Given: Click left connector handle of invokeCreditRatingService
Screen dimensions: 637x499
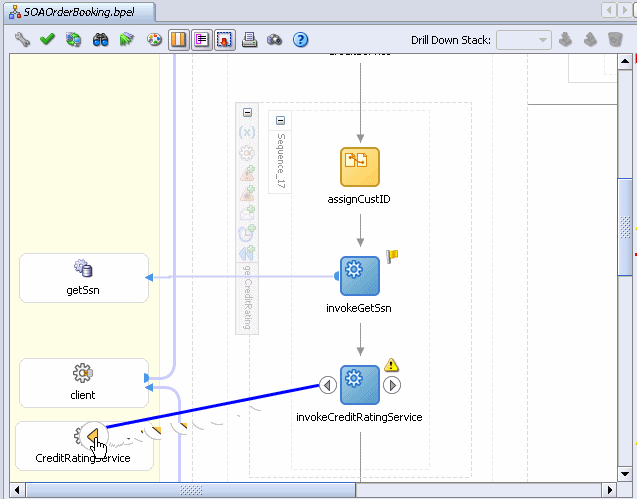Looking at the screenshot, I should (x=328, y=385).
